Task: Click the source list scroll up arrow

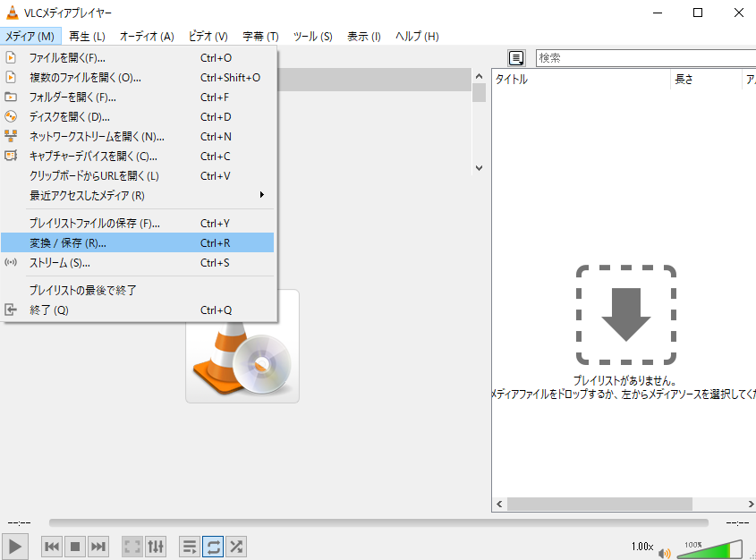Action: coord(479,76)
